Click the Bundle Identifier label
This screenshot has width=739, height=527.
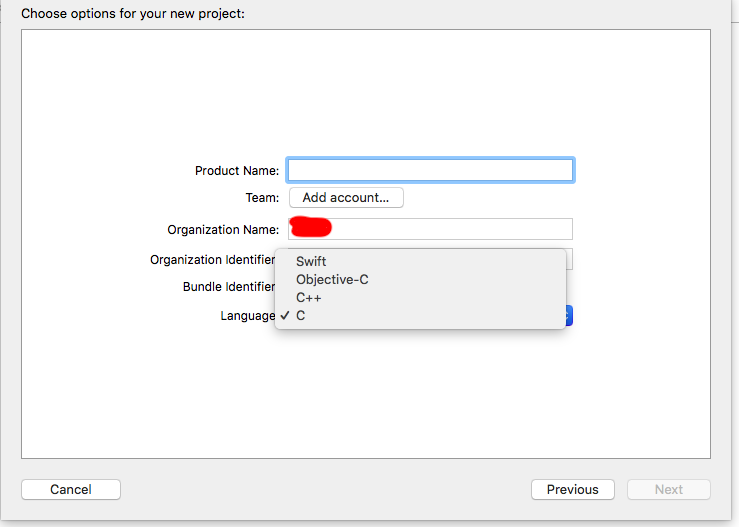(229, 287)
